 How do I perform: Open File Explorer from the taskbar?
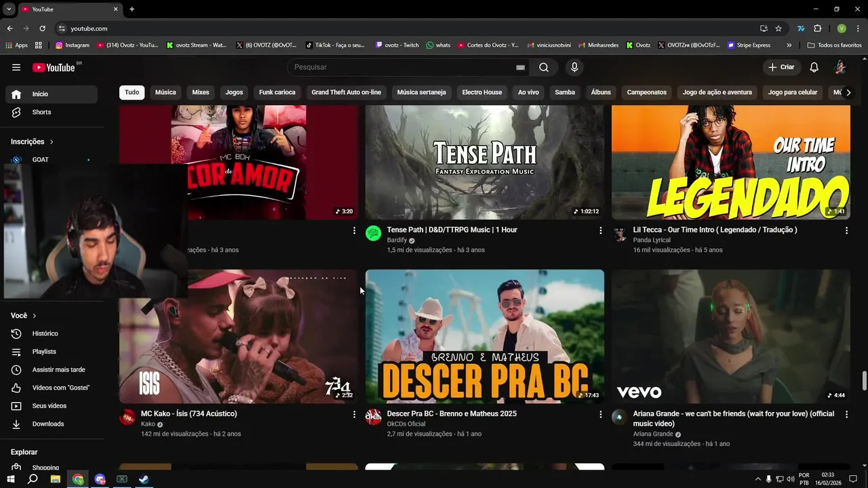click(56, 479)
